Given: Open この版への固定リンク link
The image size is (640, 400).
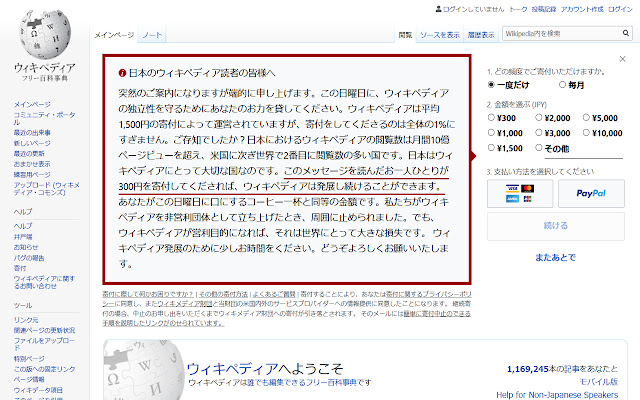Looking at the screenshot, I should (x=44, y=369).
